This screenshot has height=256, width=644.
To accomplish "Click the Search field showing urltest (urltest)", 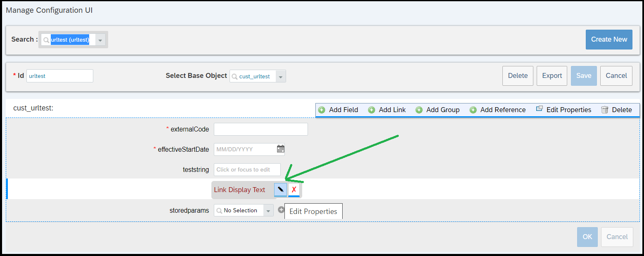I will pyautogui.click(x=73, y=40).
